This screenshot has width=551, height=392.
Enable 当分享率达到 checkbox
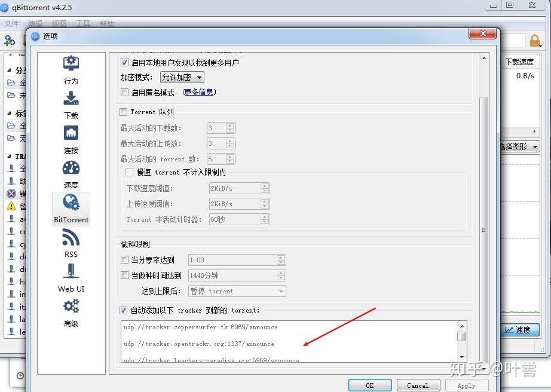(x=124, y=259)
